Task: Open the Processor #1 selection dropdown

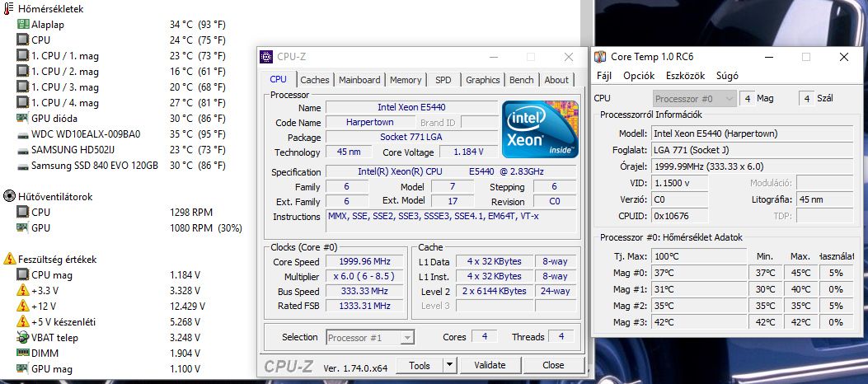Action: click(x=370, y=338)
